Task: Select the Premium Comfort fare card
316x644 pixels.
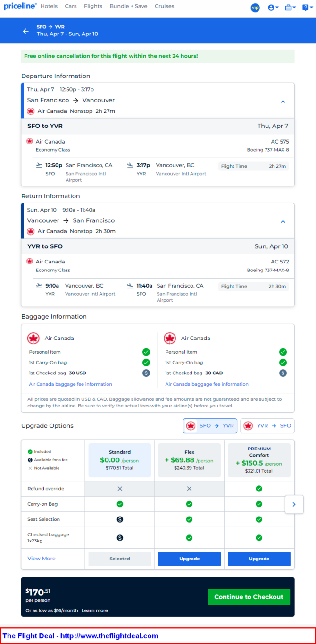Action: 259,460
